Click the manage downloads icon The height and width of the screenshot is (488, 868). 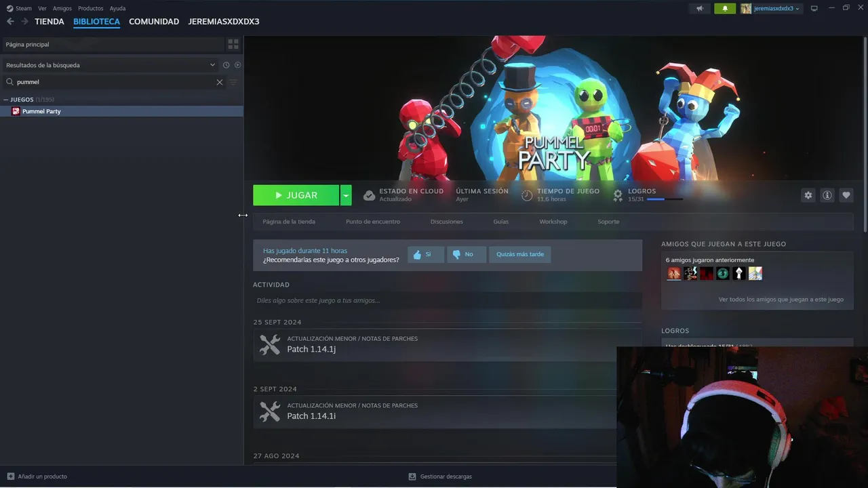[412, 476]
